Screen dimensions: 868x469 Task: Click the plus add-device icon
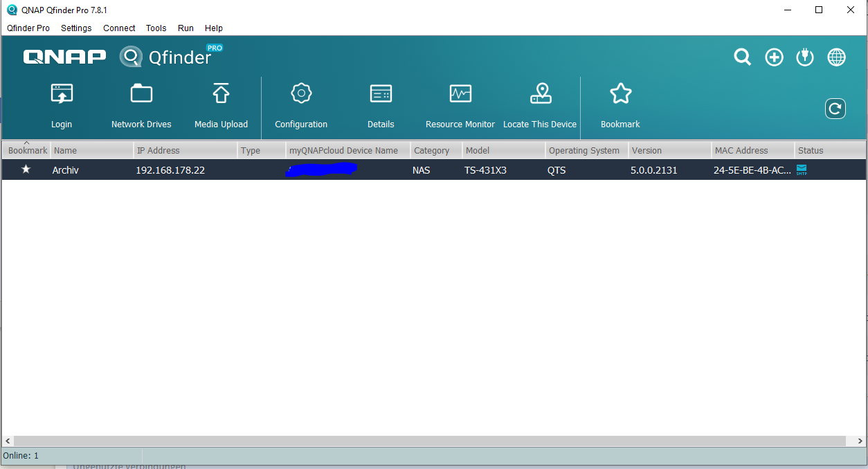(x=774, y=57)
